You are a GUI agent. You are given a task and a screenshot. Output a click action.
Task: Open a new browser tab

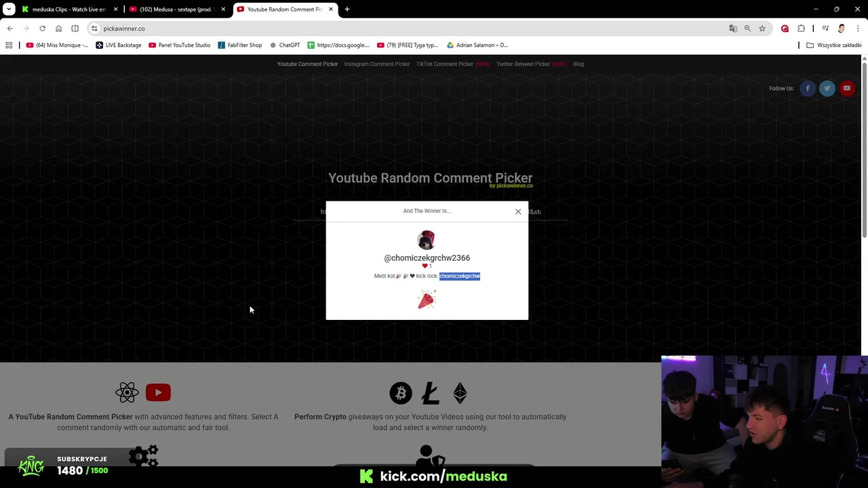pyautogui.click(x=347, y=9)
